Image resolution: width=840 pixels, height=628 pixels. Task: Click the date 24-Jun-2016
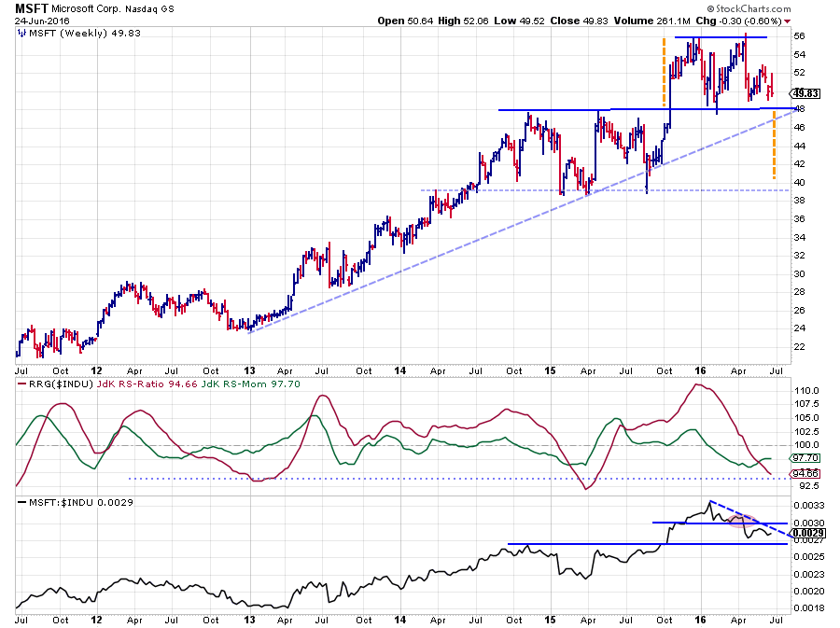[x=42, y=21]
